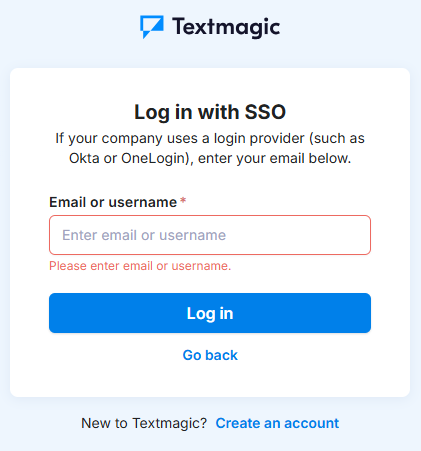
Task: Click the 'Please enter email or username' error
Action: [x=140, y=266]
